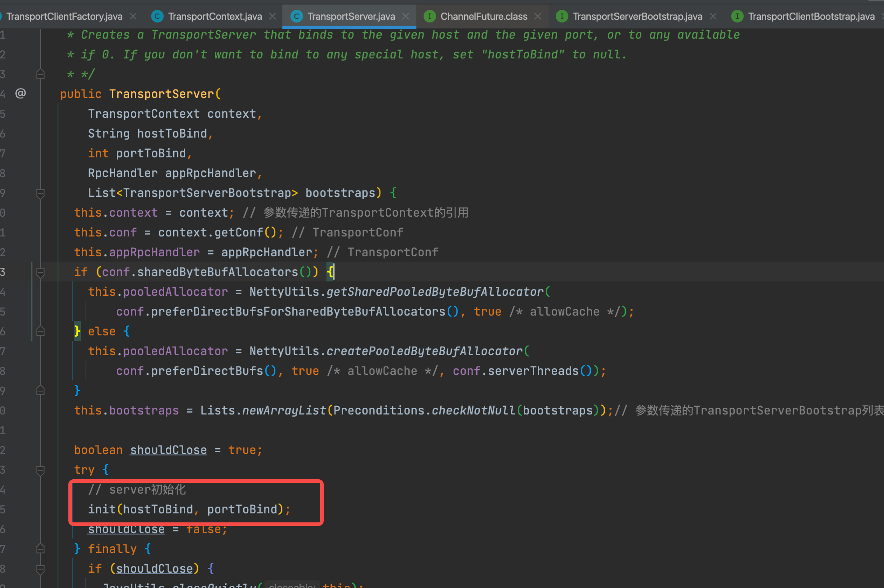Click conf.serverThreads() call
The image size is (884, 588).
522,371
